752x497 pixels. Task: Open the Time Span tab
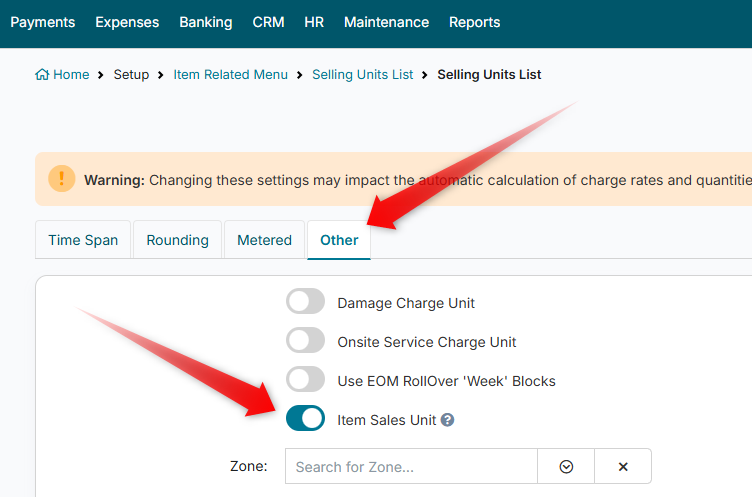coord(83,240)
